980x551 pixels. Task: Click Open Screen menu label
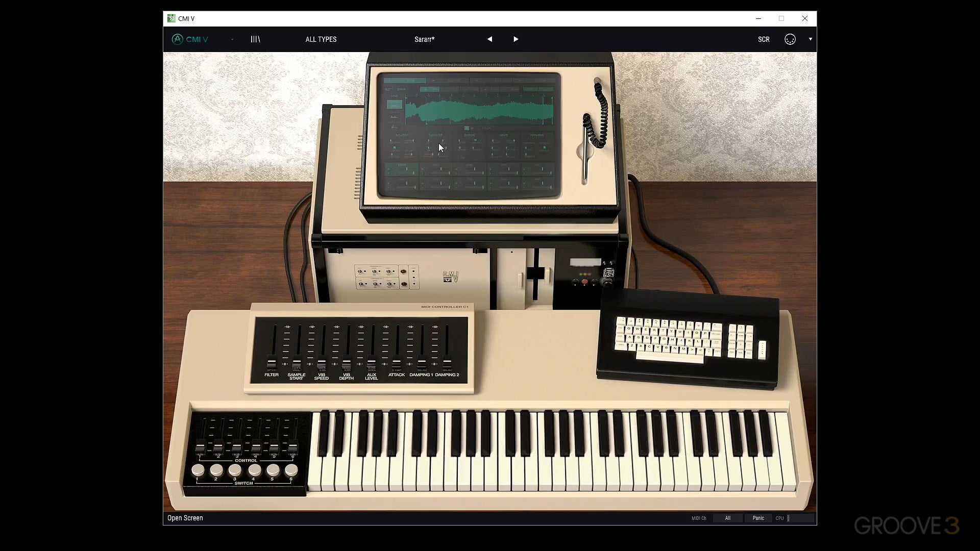click(185, 518)
